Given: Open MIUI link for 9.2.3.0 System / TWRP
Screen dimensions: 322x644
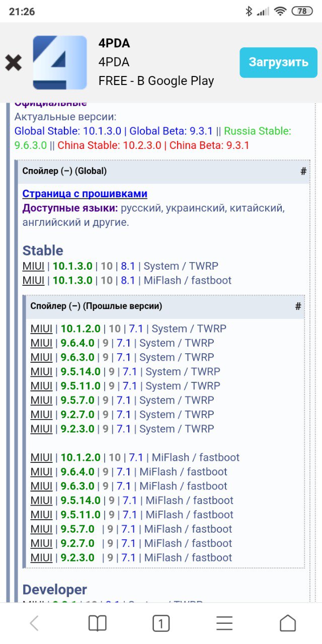Looking at the screenshot, I should [x=41, y=429].
